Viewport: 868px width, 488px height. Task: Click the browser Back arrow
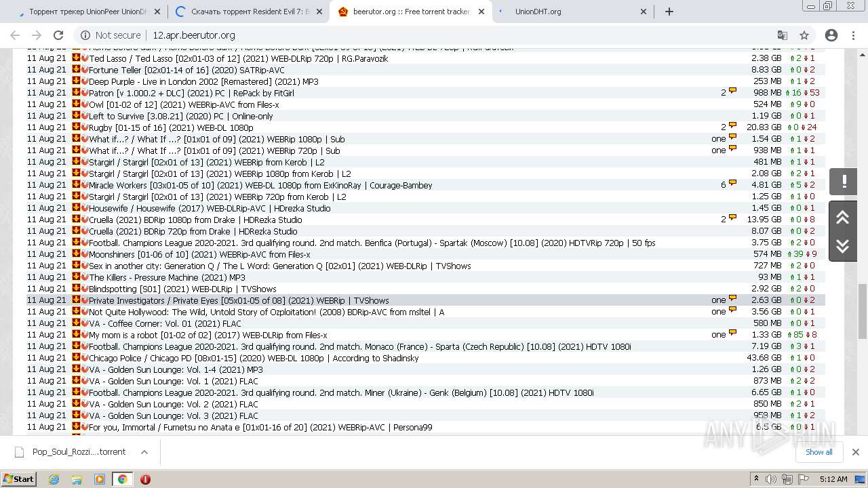(15, 35)
